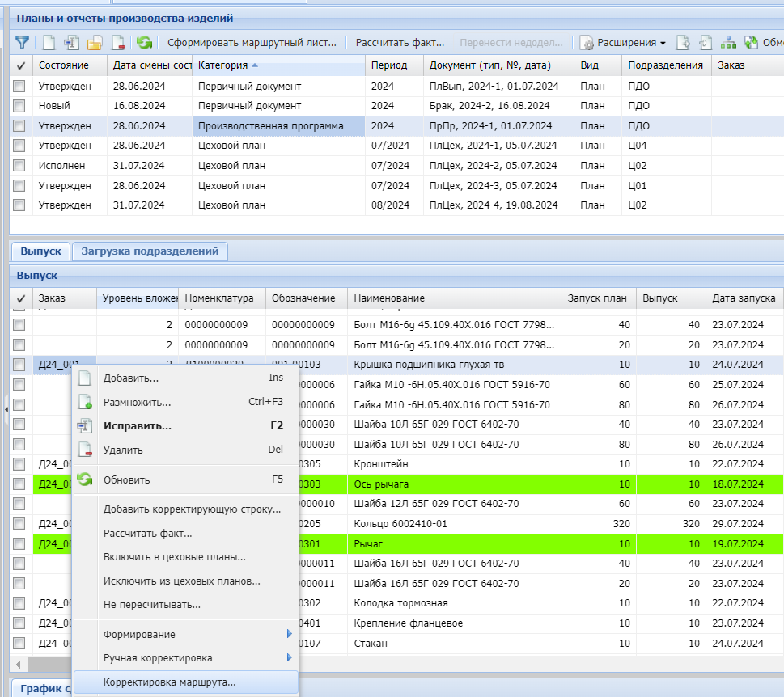Screen dimensions: 784x697
Task: Open the Расширения dropdown
Action: pos(622,42)
